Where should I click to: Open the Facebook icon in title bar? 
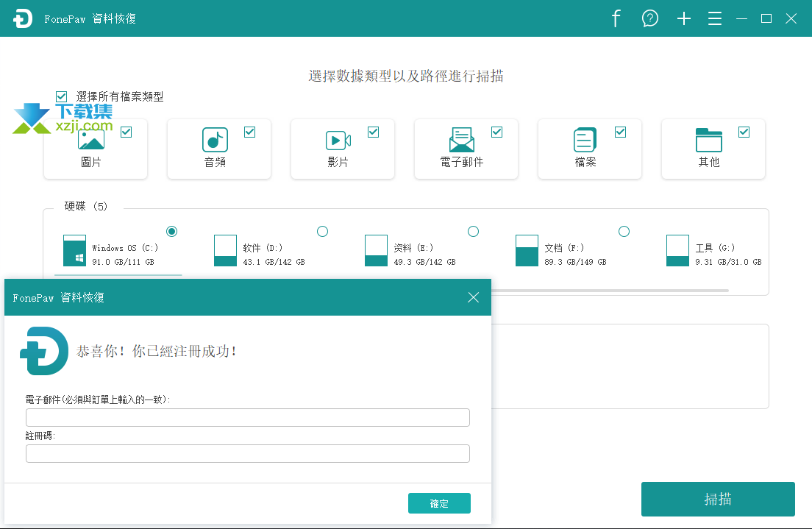(616, 18)
